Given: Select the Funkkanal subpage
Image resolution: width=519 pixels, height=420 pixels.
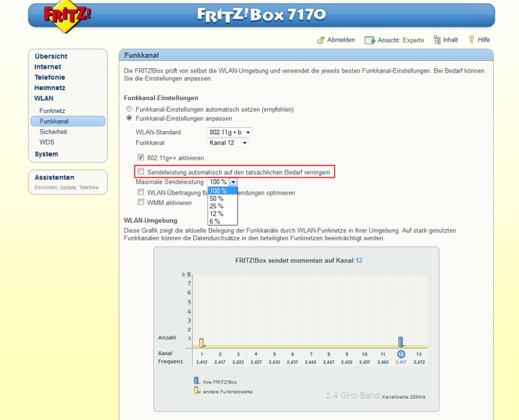Looking at the screenshot, I should pyautogui.click(x=68, y=121).
